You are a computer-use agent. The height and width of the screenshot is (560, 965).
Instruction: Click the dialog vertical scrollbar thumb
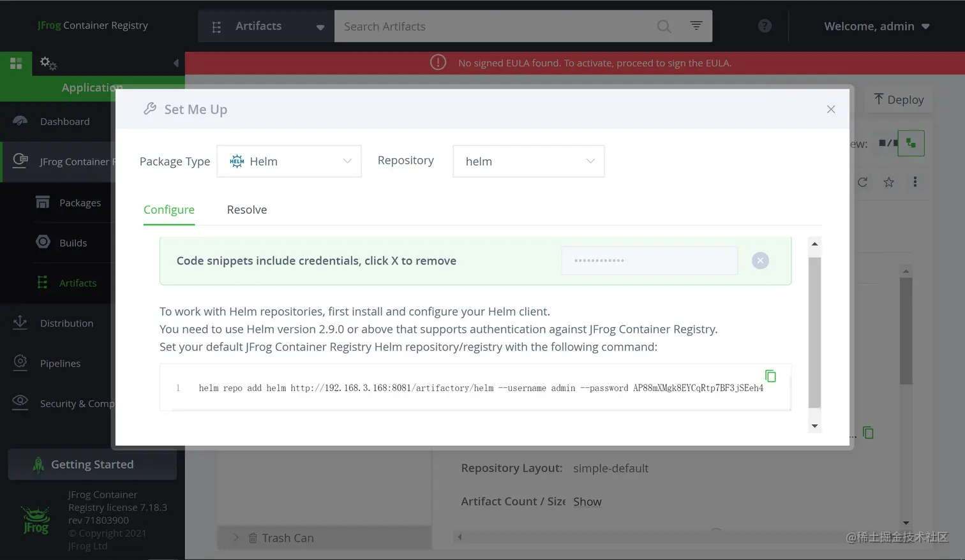[814, 332]
